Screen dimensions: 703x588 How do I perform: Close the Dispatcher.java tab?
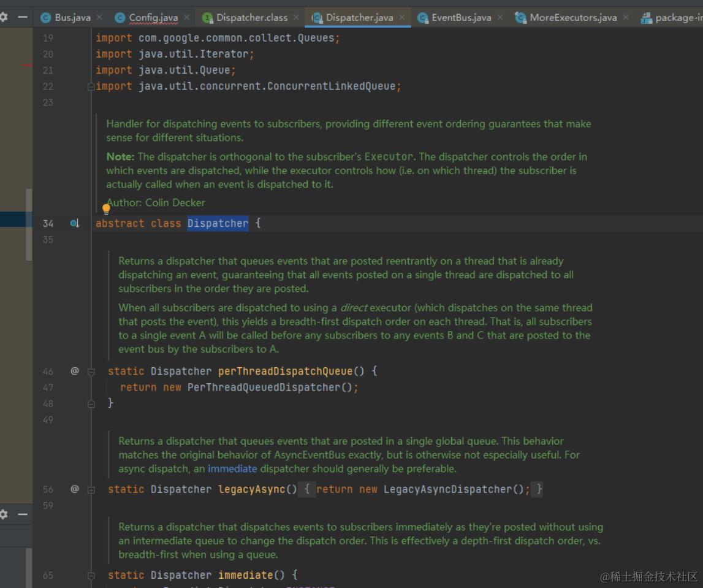coord(402,17)
